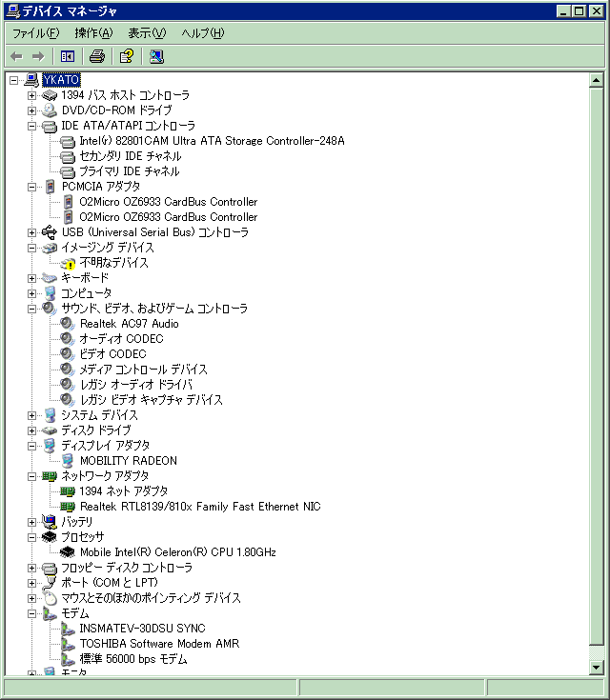Image resolution: width=610 pixels, height=700 pixels.
Task: Click the システム デバイス icon
Action: [x=51, y=415]
